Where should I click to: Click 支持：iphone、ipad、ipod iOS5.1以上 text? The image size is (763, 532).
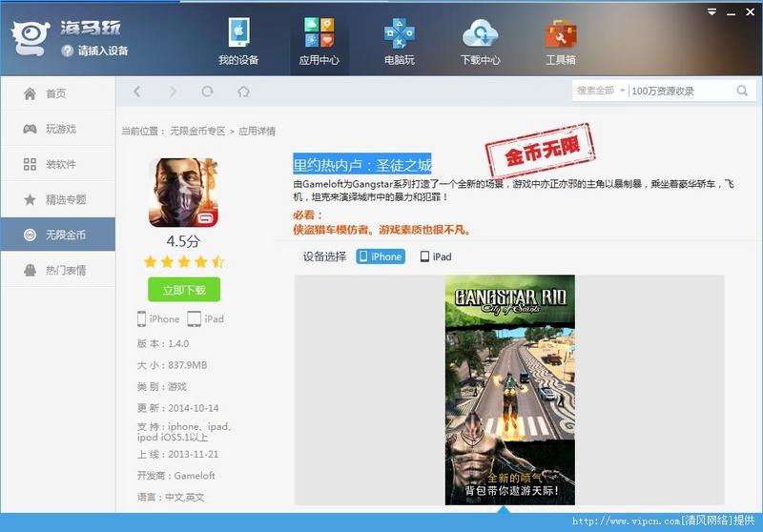[184, 432]
